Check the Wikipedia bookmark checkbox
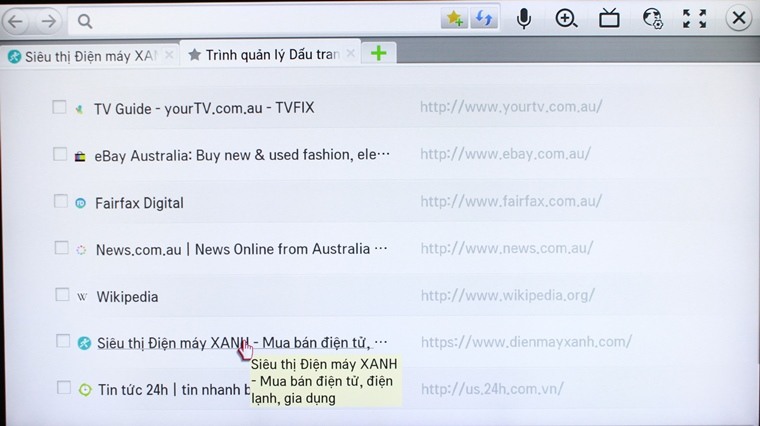Screen dimensions: 760x426 click(62, 294)
